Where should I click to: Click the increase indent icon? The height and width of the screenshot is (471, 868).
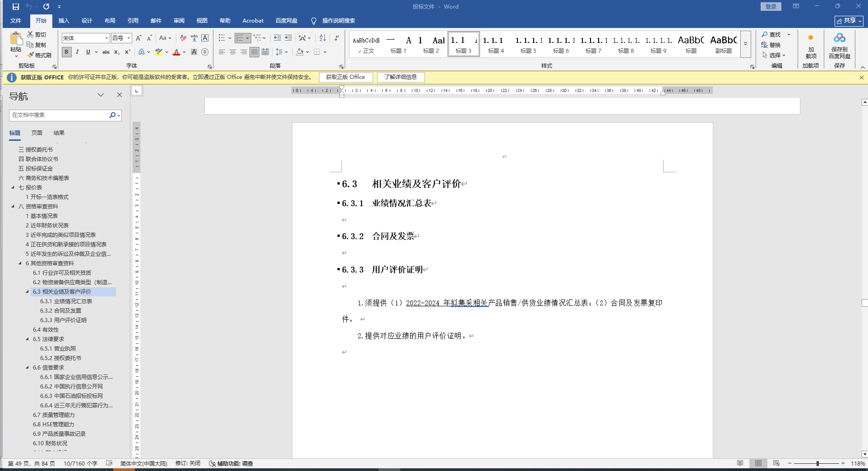288,38
